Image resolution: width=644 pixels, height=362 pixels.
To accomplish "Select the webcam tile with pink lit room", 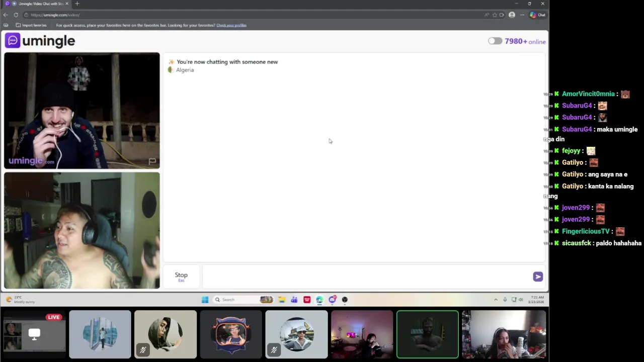I will (362, 334).
